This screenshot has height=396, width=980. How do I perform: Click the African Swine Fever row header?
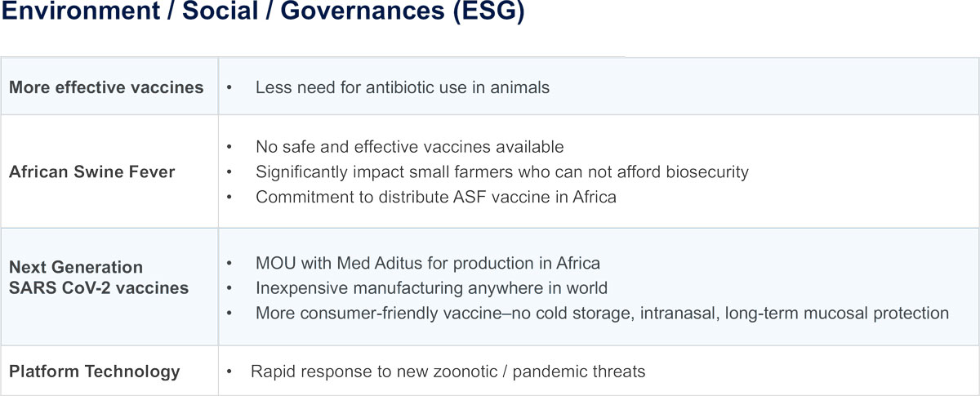pos(91,172)
